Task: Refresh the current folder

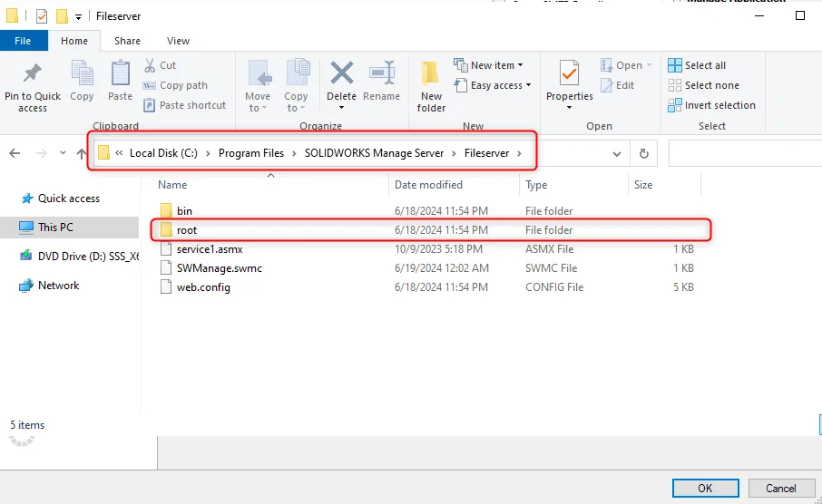Action: tap(644, 153)
